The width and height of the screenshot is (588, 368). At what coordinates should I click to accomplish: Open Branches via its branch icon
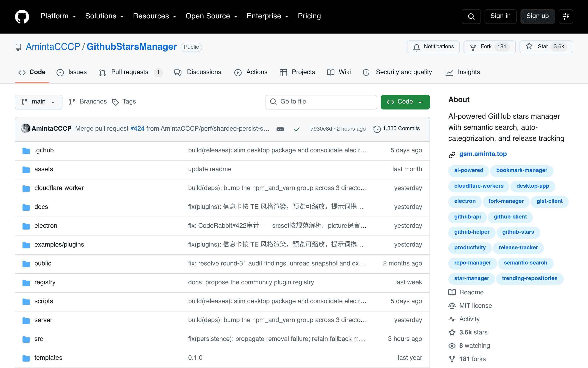point(72,102)
